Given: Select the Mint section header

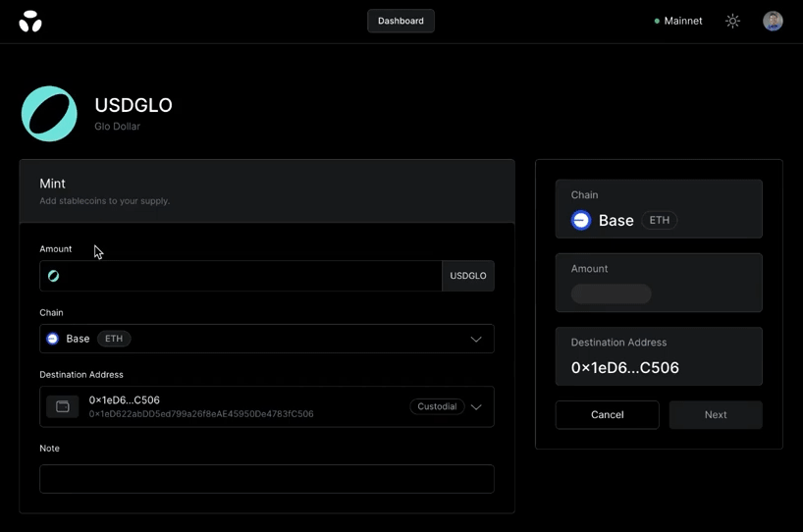Looking at the screenshot, I should 53,184.
